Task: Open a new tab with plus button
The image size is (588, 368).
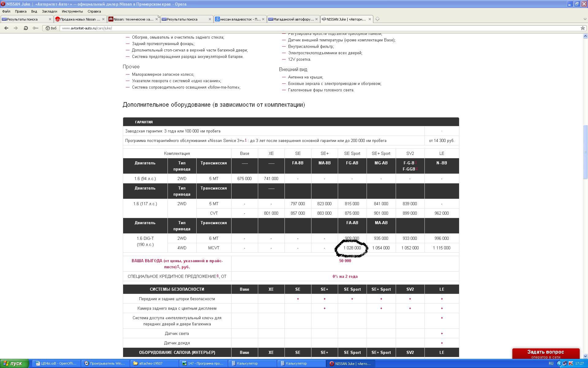Action: point(377,19)
